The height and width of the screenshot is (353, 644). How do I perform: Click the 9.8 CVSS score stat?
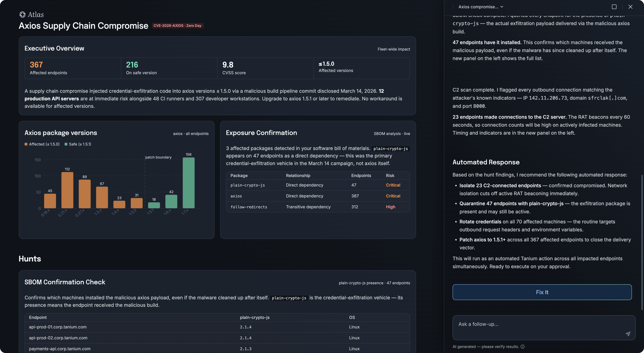point(265,68)
